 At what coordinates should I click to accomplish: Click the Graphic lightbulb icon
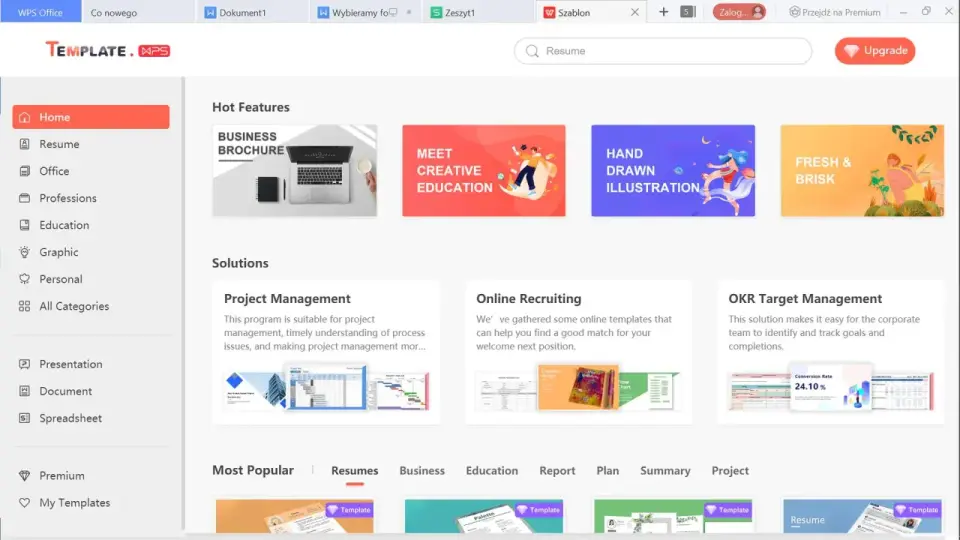click(x=24, y=252)
